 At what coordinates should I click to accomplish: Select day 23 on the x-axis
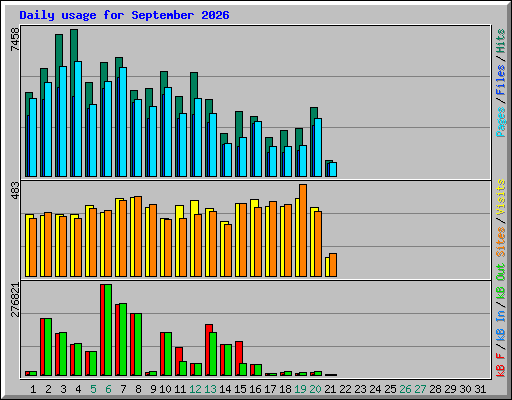pyautogui.click(x=360, y=389)
